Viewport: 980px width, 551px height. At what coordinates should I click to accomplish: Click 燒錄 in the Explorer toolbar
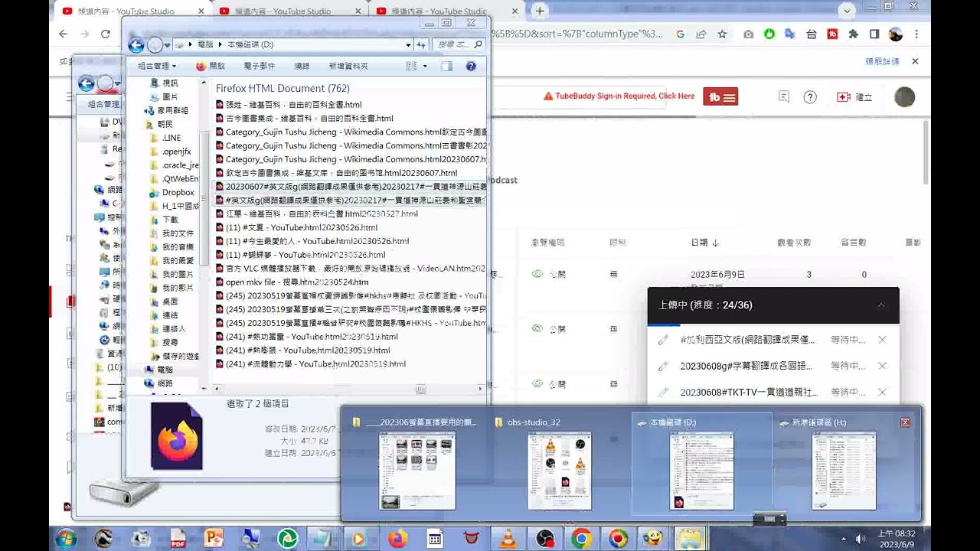[302, 67]
